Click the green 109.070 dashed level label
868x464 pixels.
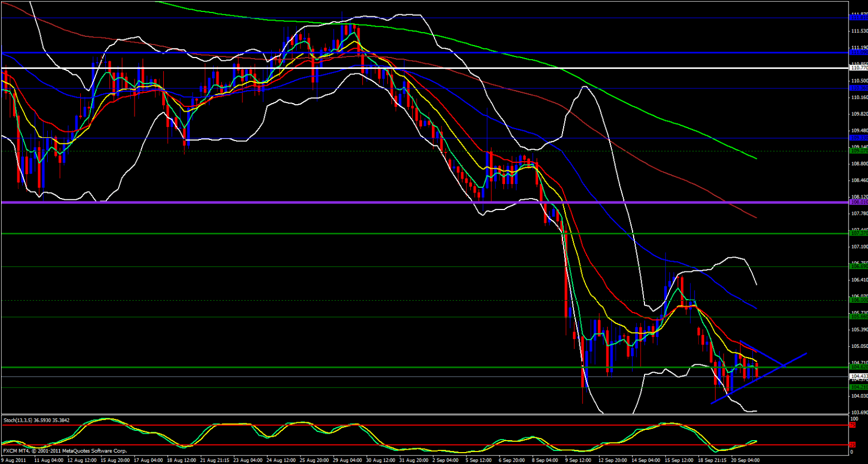pos(858,151)
